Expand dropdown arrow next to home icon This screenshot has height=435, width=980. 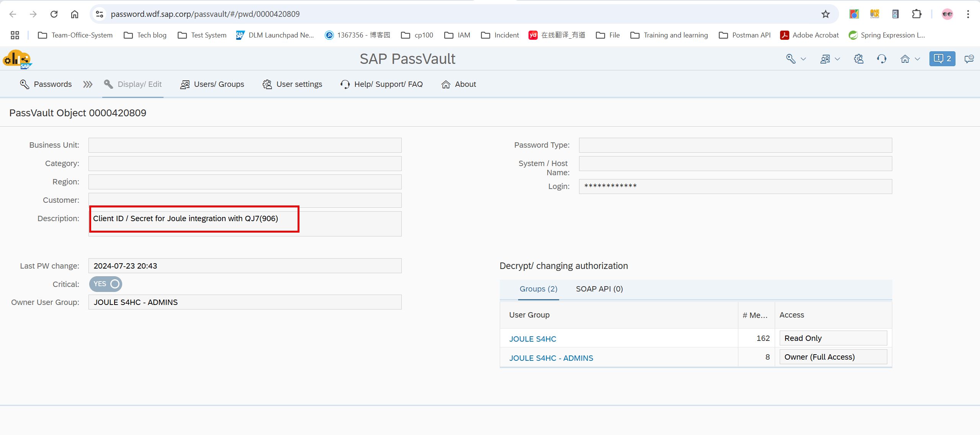[x=918, y=59]
